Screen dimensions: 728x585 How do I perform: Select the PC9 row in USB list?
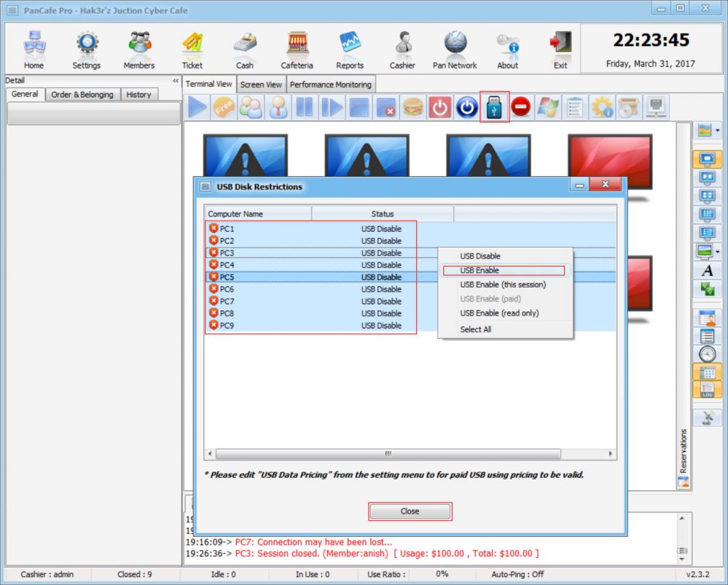click(321, 326)
